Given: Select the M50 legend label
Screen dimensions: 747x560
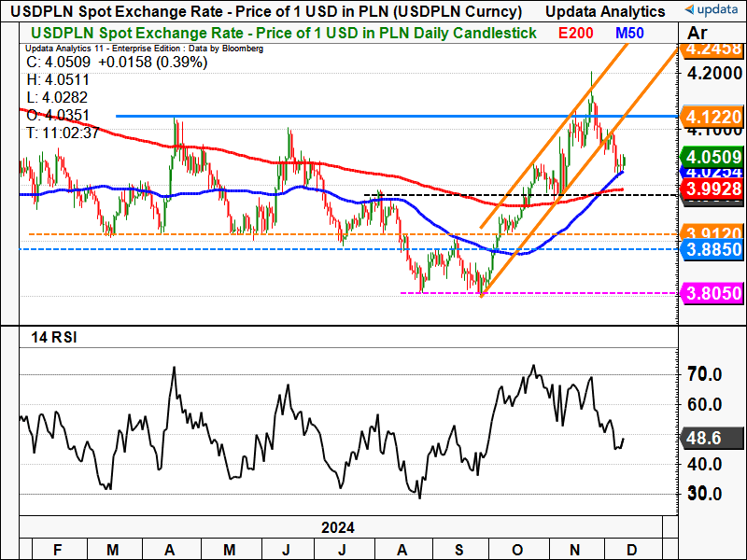Looking at the screenshot, I should (x=629, y=33).
